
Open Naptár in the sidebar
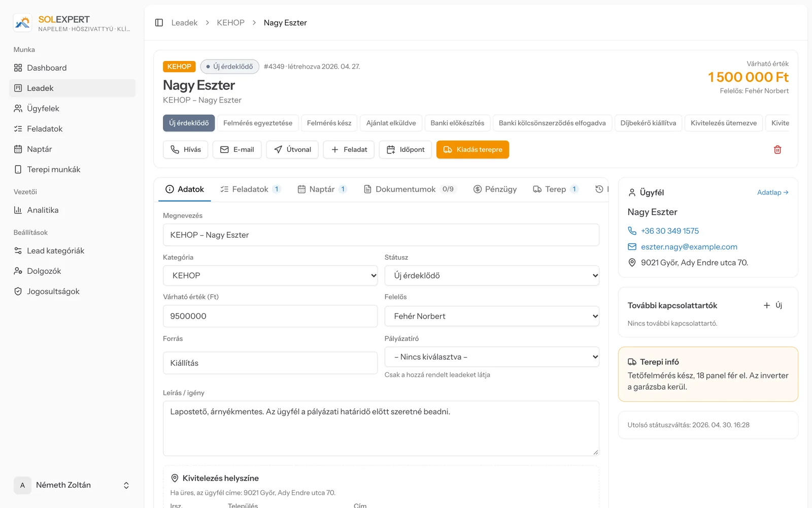[72, 149]
